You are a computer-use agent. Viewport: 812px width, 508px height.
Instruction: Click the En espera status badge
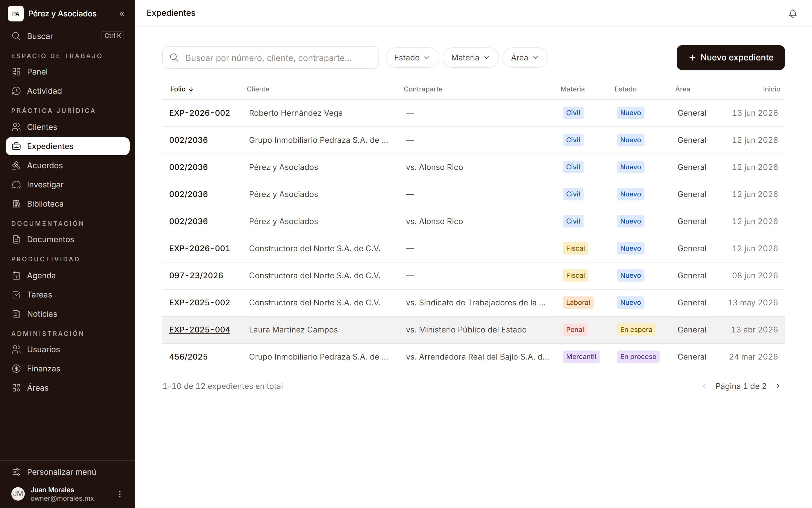(x=636, y=330)
